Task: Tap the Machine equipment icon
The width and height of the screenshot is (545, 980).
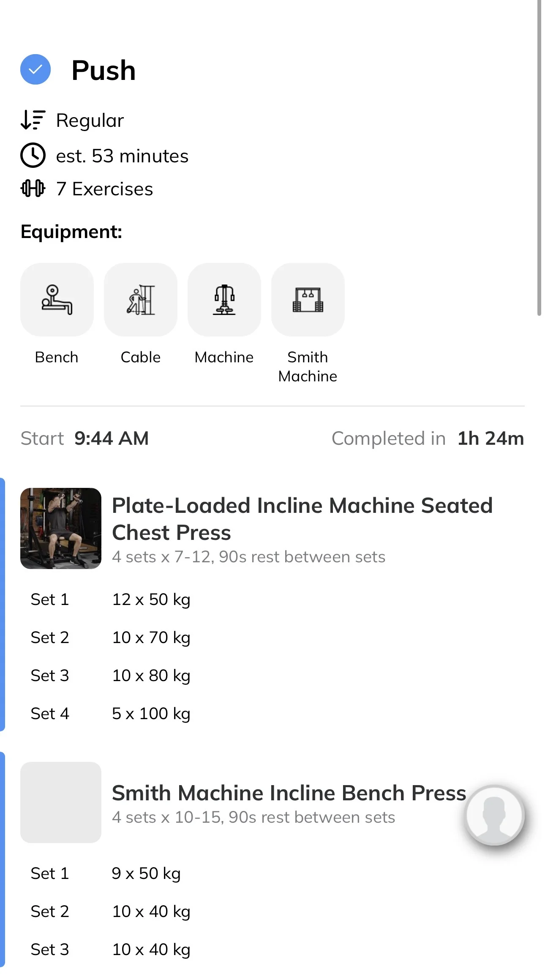Action: (x=224, y=300)
